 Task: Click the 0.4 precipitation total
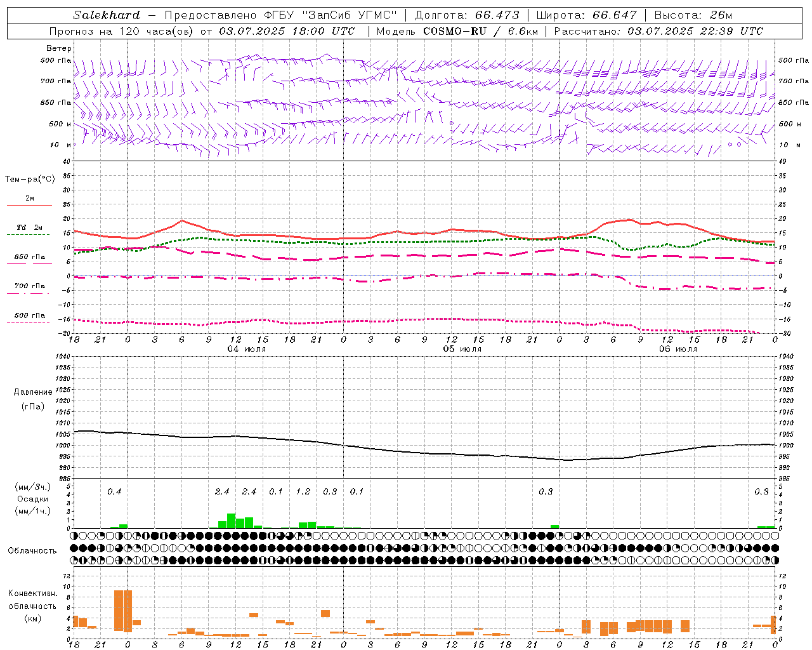pos(114,492)
